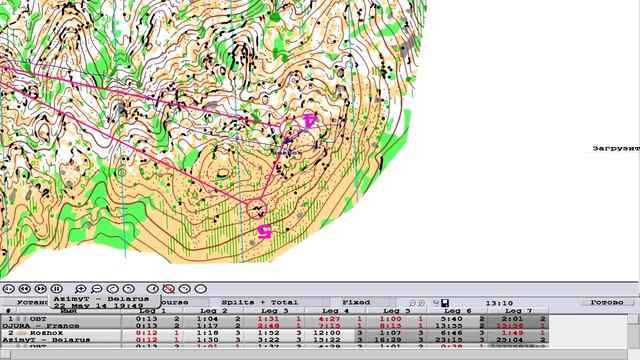
Task: Open the course selection dropdown
Action: (x=184, y=302)
